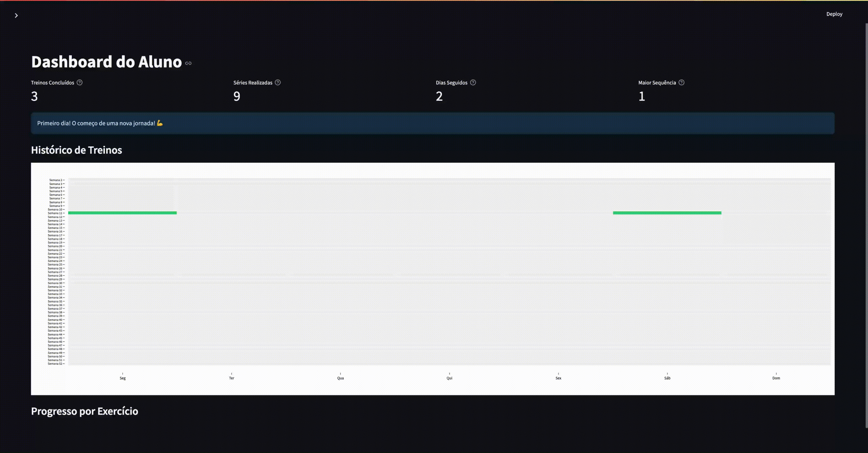Click the Progresso por Exercício heading

coord(84,411)
